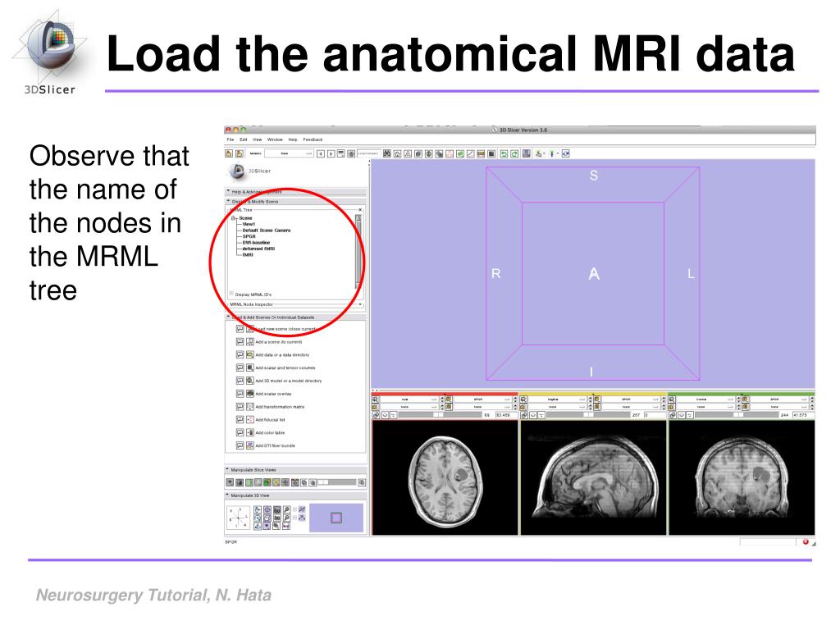
Task: Click the MRML tree vertical scrollbar
Action: [x=358, y=252]
